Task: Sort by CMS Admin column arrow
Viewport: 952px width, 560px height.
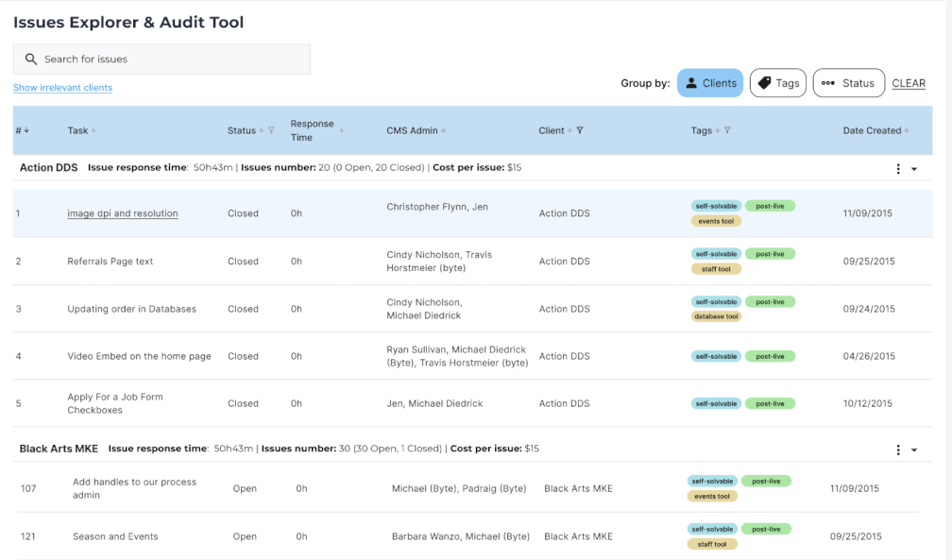Action: (443, 130)
